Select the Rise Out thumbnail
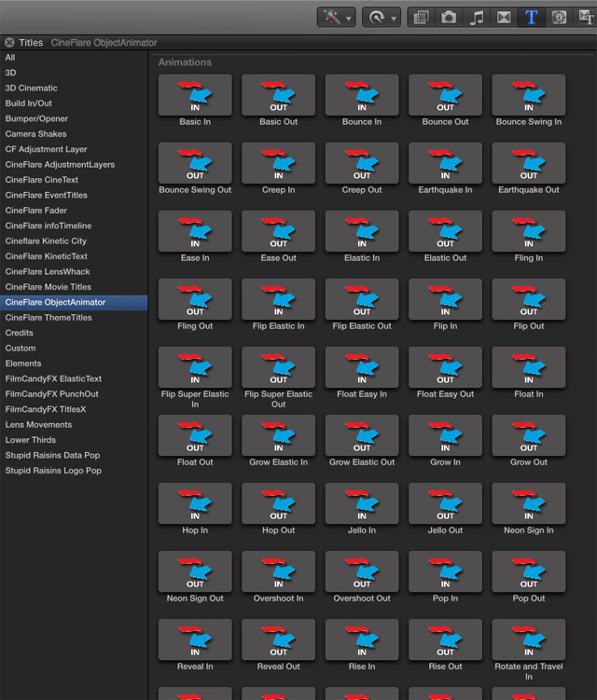Screen dimensions: 597x700 (x=446, y=639)
